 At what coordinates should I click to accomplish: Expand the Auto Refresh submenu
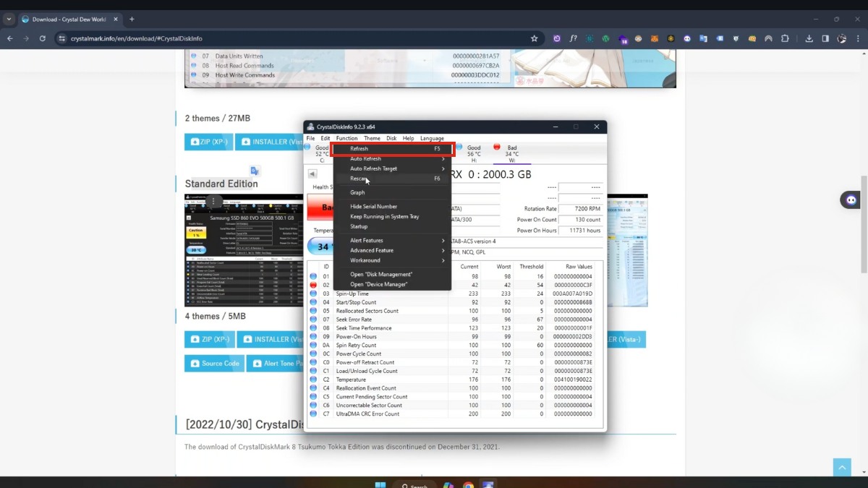point(392,158)
